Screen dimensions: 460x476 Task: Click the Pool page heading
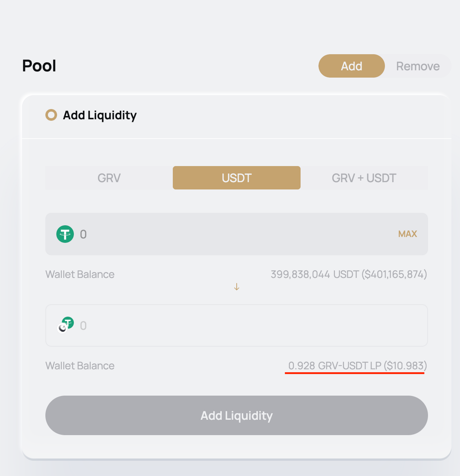point(39,66)
